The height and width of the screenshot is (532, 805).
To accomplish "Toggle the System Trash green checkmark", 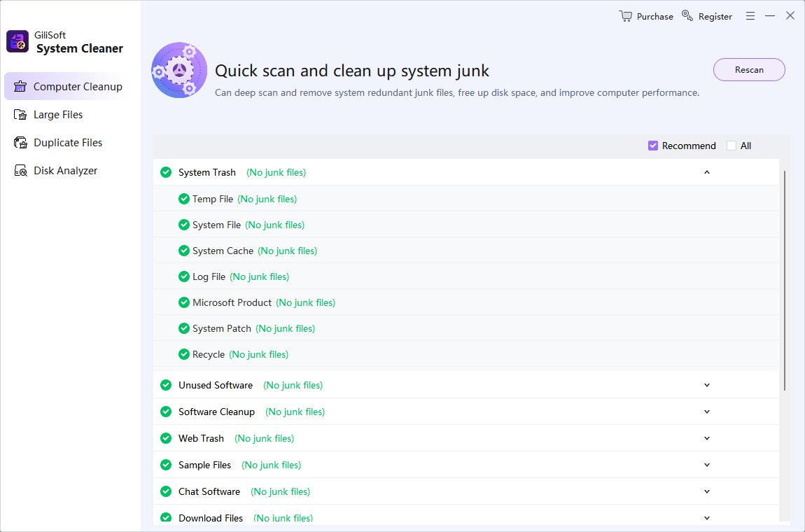I will point(166,172).
